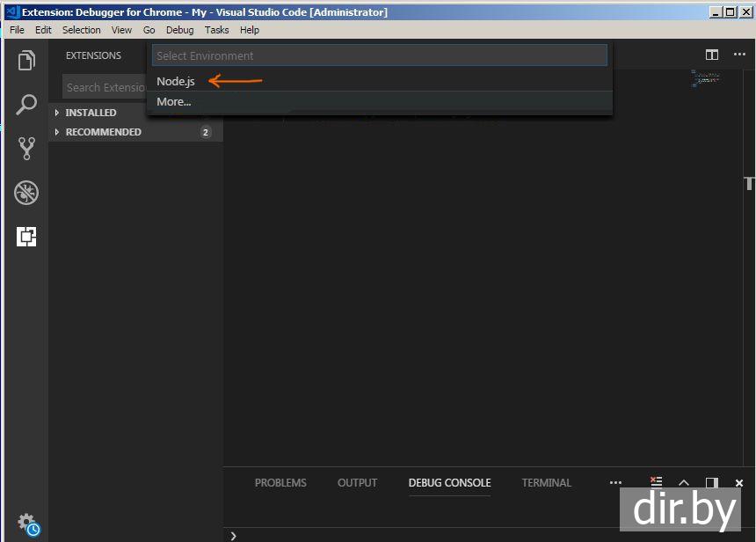Choose the More... environment option

click(174, 102)
